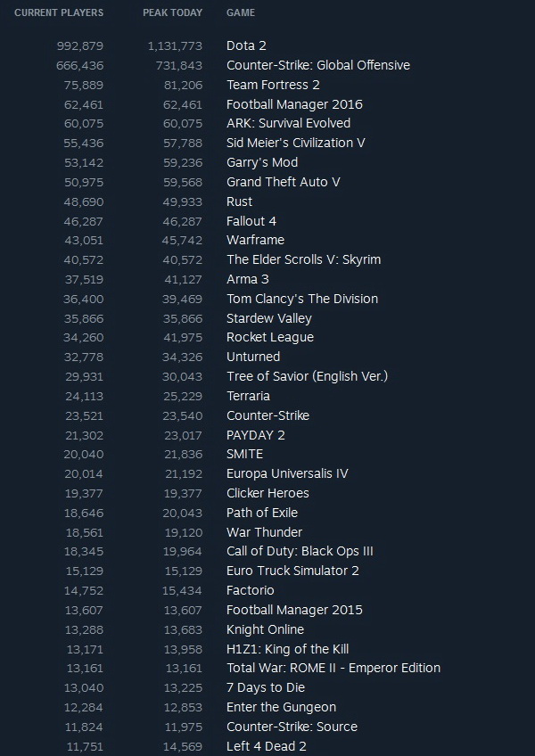
Task: Select The Elder Scrolls V: Skyrim
Action: point(303,259)
